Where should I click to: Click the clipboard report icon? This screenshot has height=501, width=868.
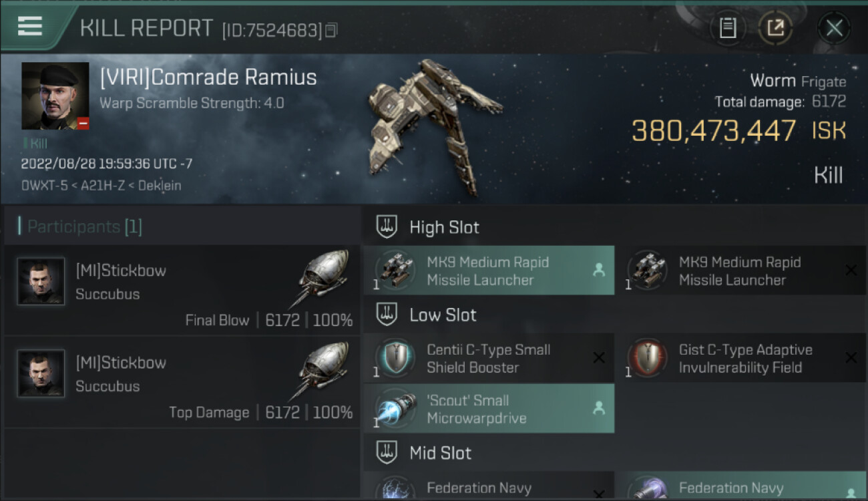(727, 28)
